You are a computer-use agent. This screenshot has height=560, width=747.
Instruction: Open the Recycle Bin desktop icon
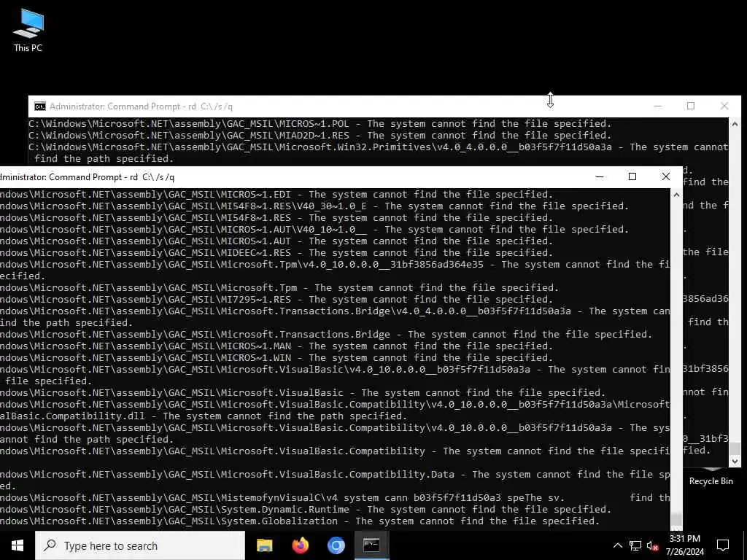pyautogui.click(x=711, y=478)
